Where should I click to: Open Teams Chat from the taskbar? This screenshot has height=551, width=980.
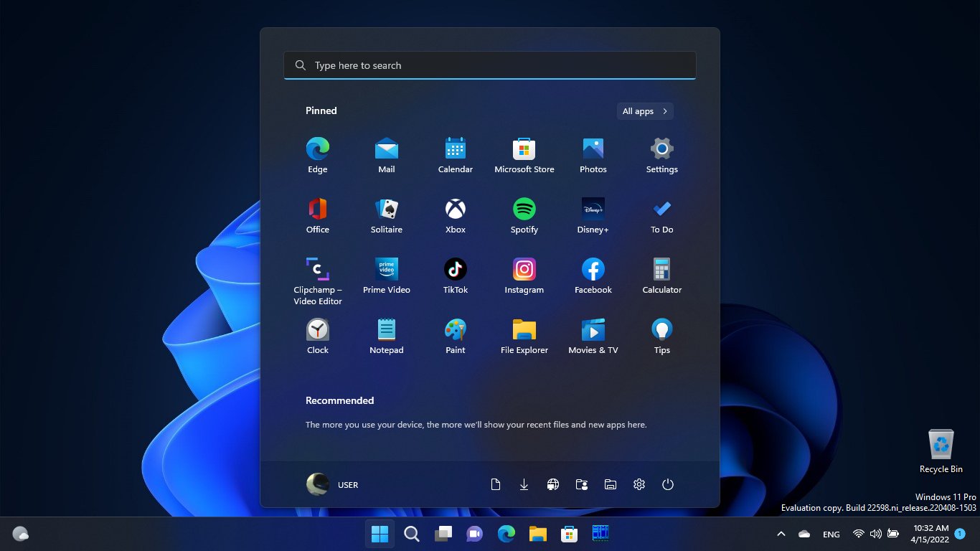[474, 534]
